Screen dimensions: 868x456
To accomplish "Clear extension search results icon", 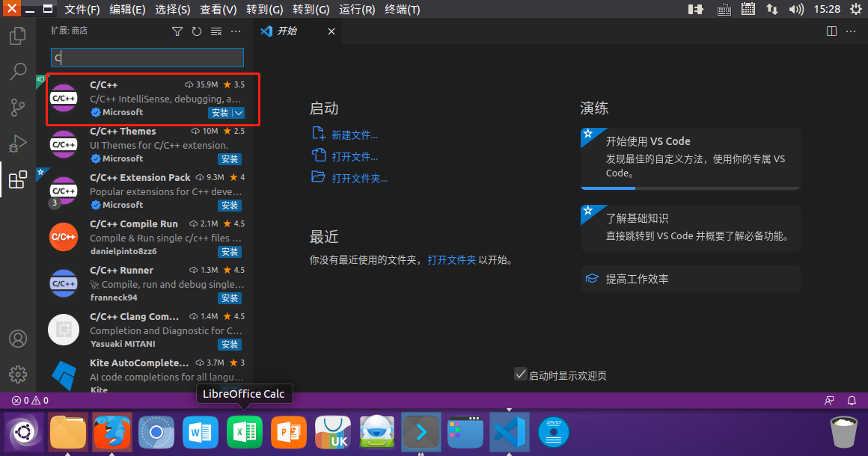I will 216,31.
